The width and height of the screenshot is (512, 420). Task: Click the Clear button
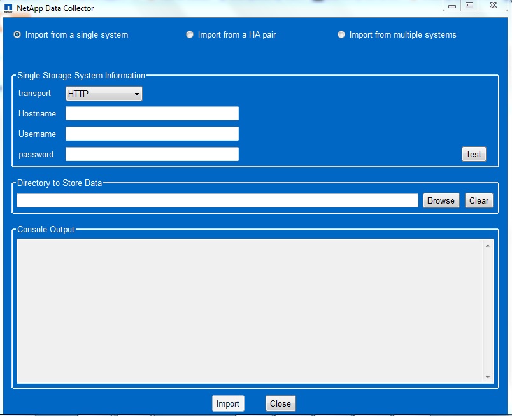coord(479,200)
